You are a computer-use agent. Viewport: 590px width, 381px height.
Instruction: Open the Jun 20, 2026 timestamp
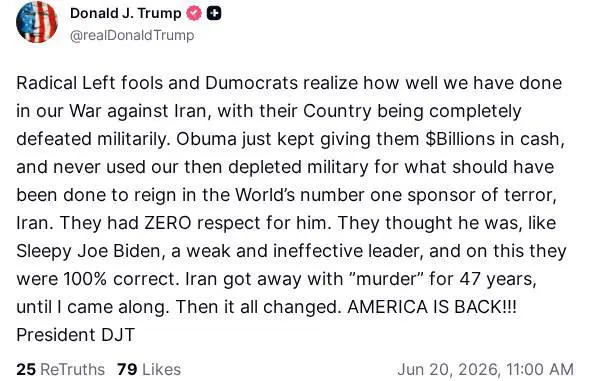tap(486, 369)
